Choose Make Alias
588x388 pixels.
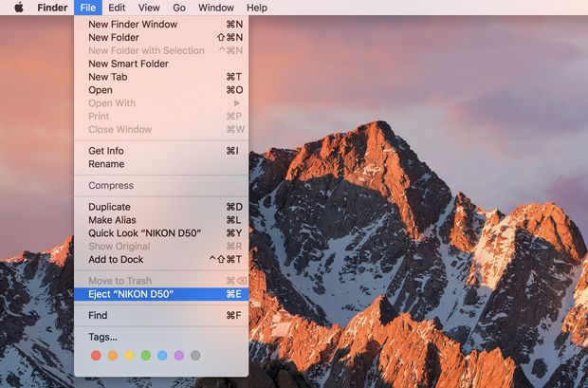pyautogui.click(x=113, y=220)
